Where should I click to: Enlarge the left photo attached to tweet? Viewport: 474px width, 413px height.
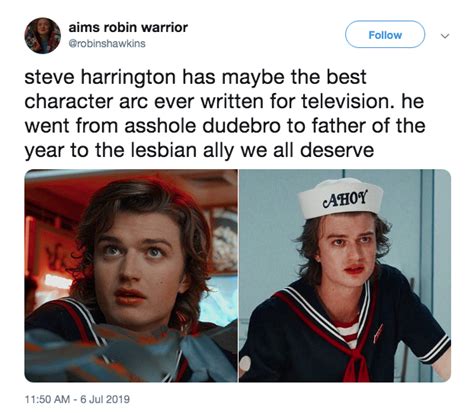point(131,276)
